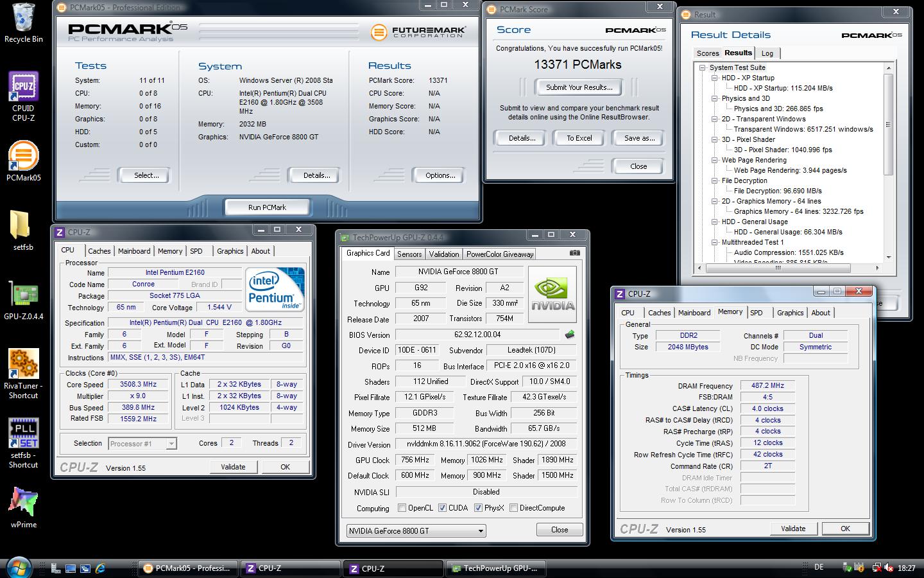
Task: Open the RivaTuner shortcut icon
Action: point(23,374)
